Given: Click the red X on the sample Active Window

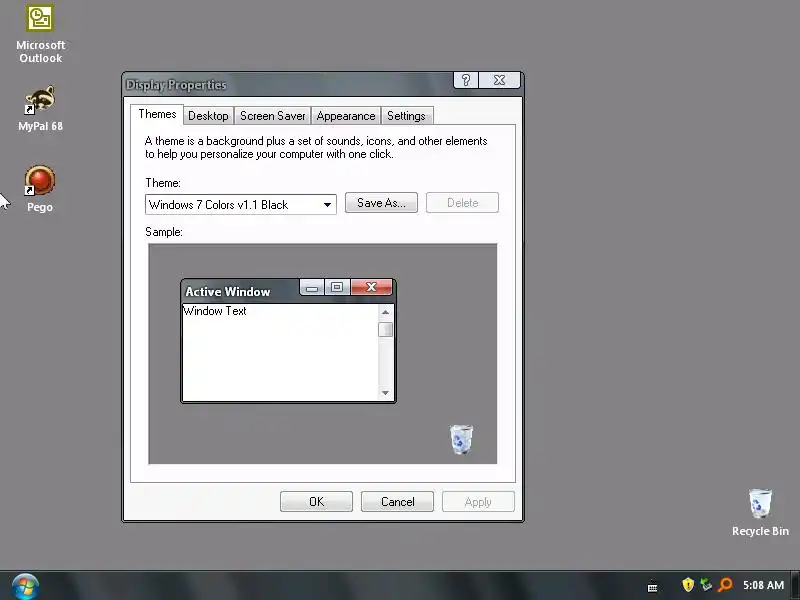Looking at the screenshot, I should [371, 287].
